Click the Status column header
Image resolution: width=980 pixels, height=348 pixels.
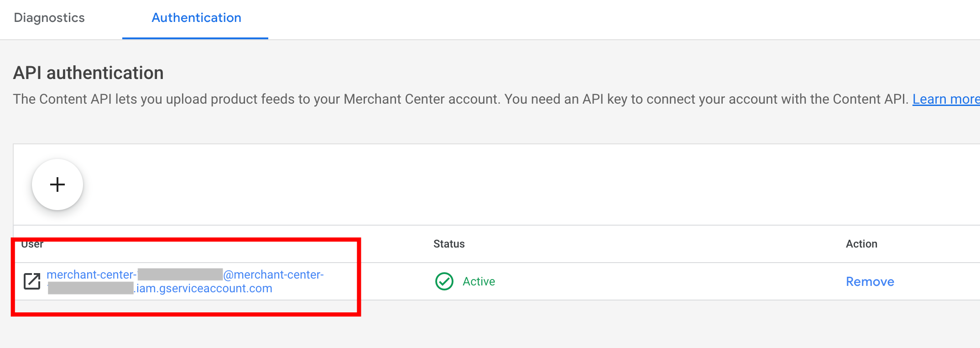(449, 244)
